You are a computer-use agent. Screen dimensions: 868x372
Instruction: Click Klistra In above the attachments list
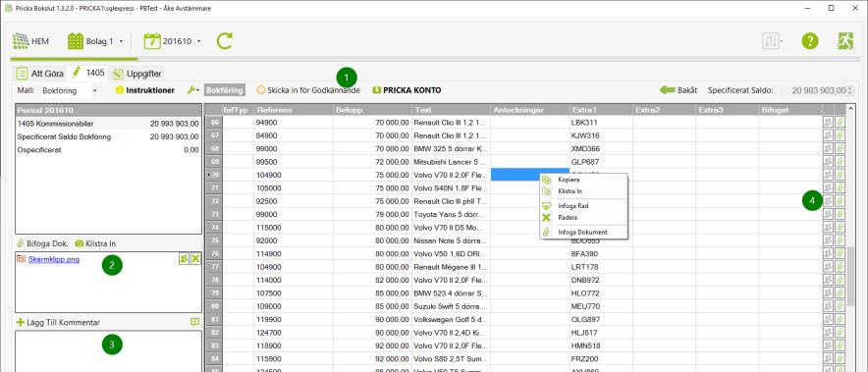tap(96, 243)
